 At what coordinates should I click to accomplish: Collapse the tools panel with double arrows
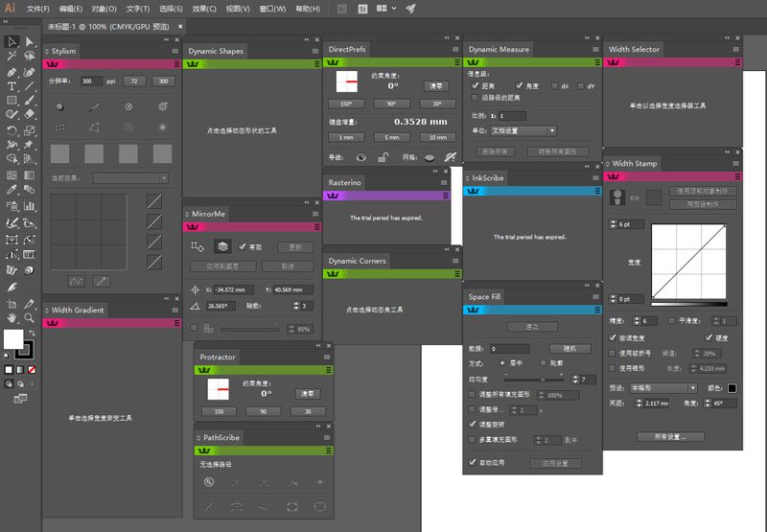[x=6, y=21]
